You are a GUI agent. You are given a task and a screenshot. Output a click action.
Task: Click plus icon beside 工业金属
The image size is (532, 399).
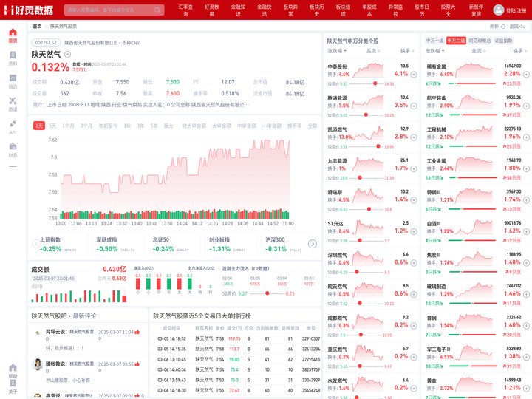[526, 168]
